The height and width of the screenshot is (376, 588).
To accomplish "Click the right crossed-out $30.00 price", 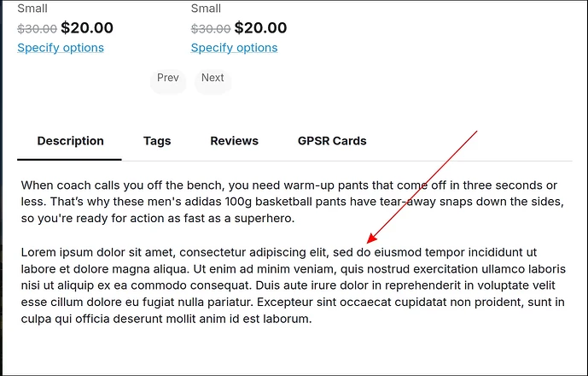I will point(210,28).
